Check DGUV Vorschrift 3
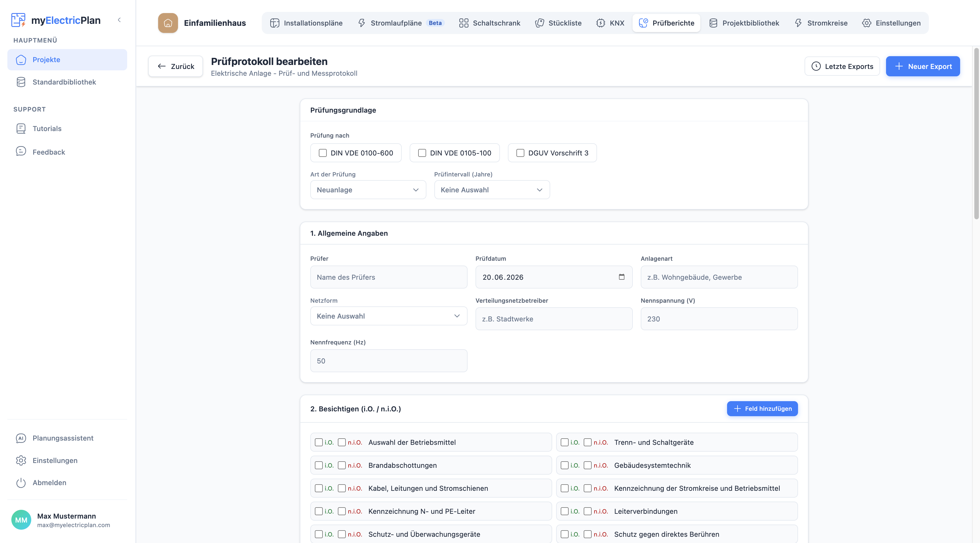The width and height of the screenshot is (980, 543). 520,153
